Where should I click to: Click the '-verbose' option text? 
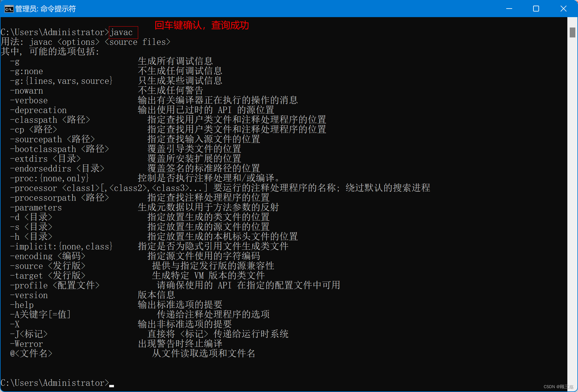point(29,100)
